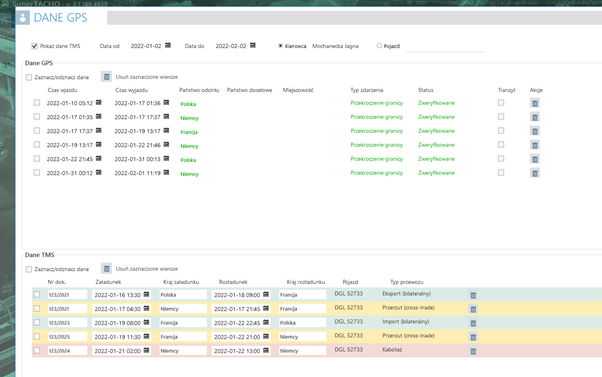602x377 pixels.
Task: Open calendar for unloading 2022-01-18 09:00
Action: (x=266, y=294)
